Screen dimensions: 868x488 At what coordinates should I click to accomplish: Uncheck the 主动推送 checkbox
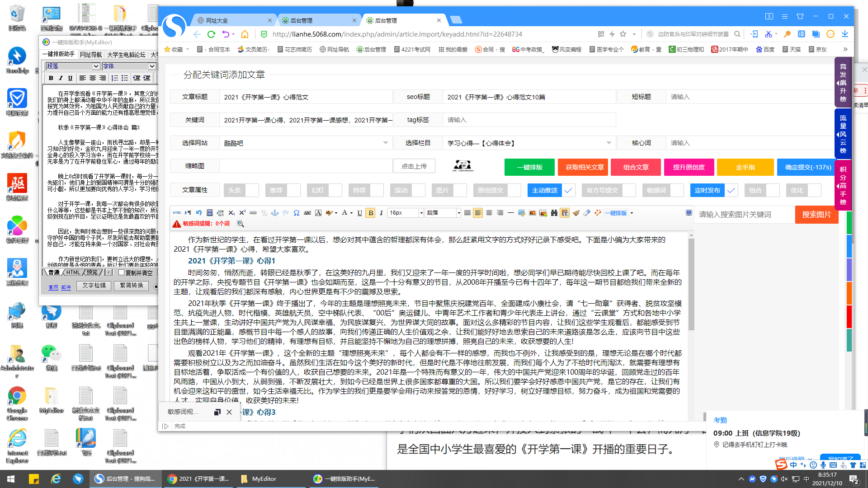tap(568, 190)
